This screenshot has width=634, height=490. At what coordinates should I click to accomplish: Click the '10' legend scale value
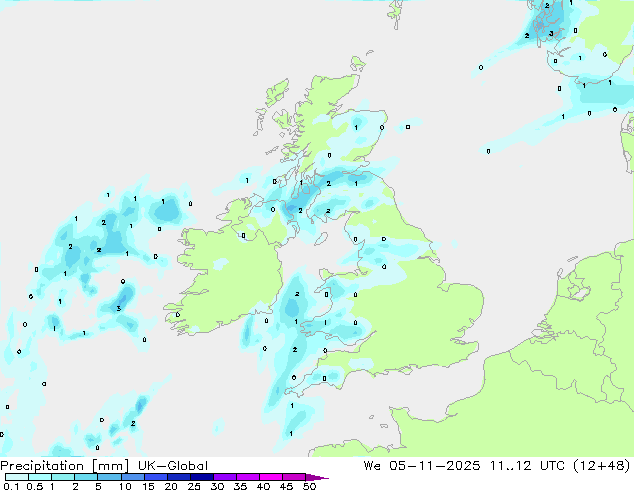point(125,486)
